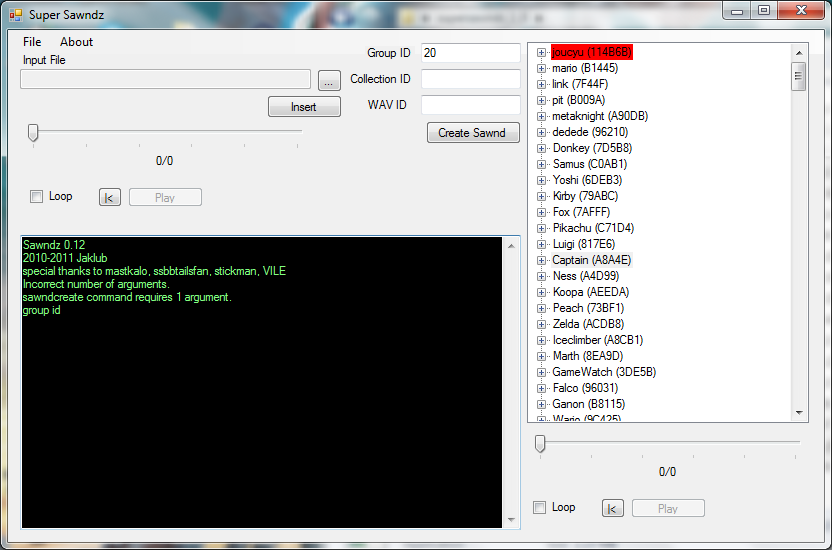Maximize the Super Sawndz window
The height and width of the screenshot is (550, 832).
pyautogui.click(x=764, y=10)
